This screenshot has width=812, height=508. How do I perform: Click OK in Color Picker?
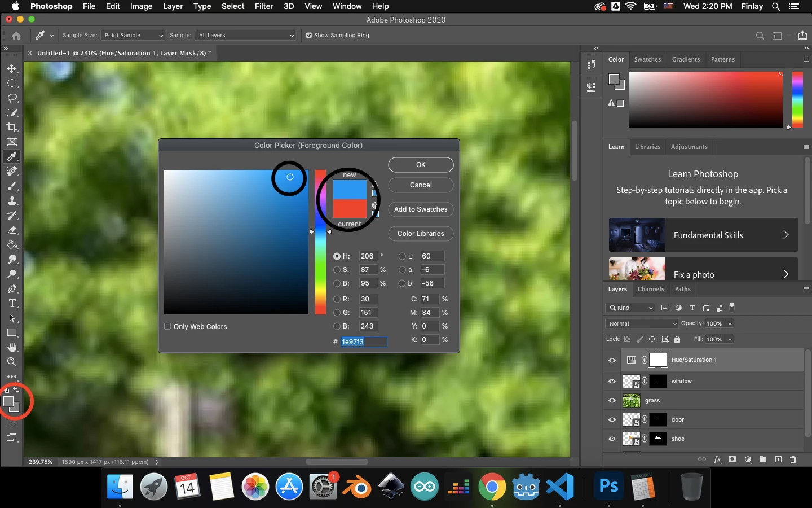coord(421,165)
